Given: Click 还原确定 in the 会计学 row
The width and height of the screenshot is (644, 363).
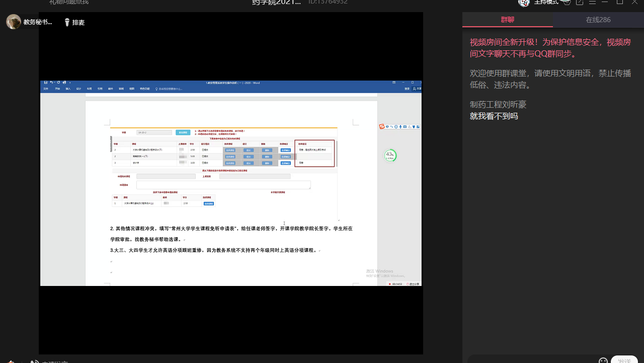Looking at the screenshot, I should click(x=286, y=163).
